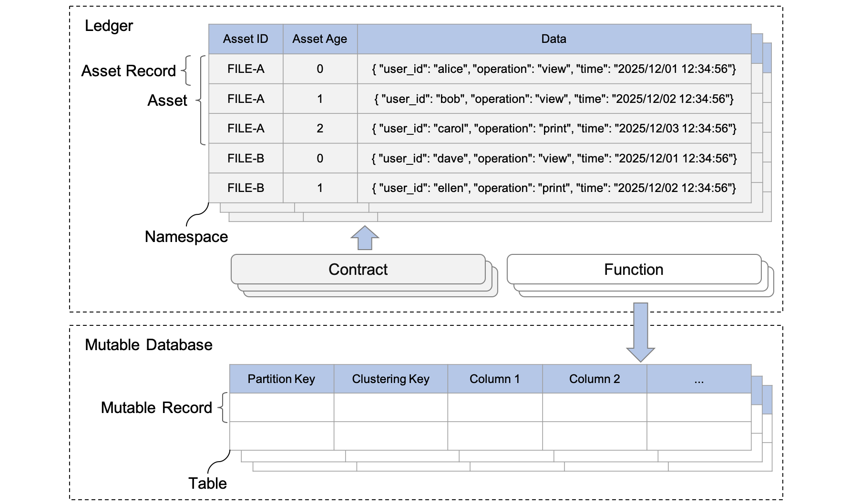Select the Asset Age column header
This screenshot has height=504, width=851.
tap(320, 39)
